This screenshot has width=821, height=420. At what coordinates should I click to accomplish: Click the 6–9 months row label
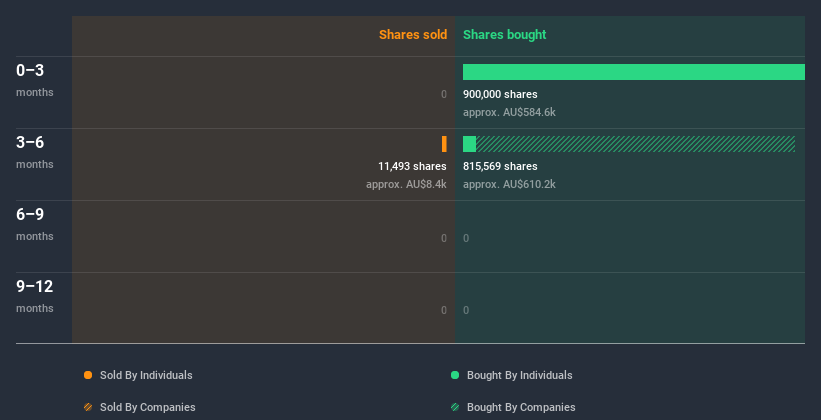coord(35,224)
